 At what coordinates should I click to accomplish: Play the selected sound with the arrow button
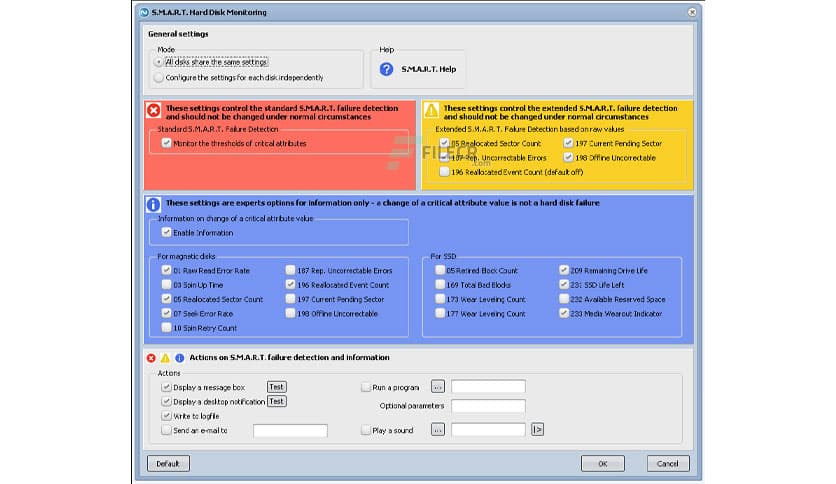tap(537, 430)
